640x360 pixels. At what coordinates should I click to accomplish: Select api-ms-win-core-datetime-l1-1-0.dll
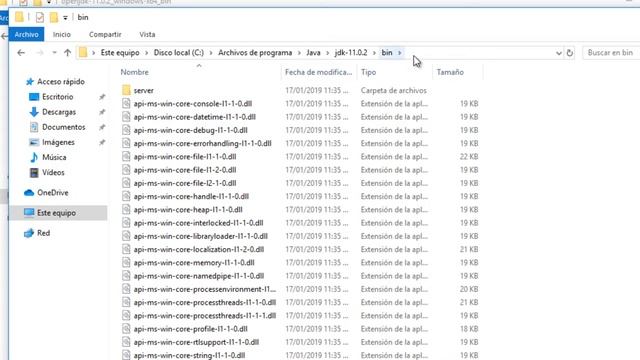pyautogui.click(x=194, y=117)
